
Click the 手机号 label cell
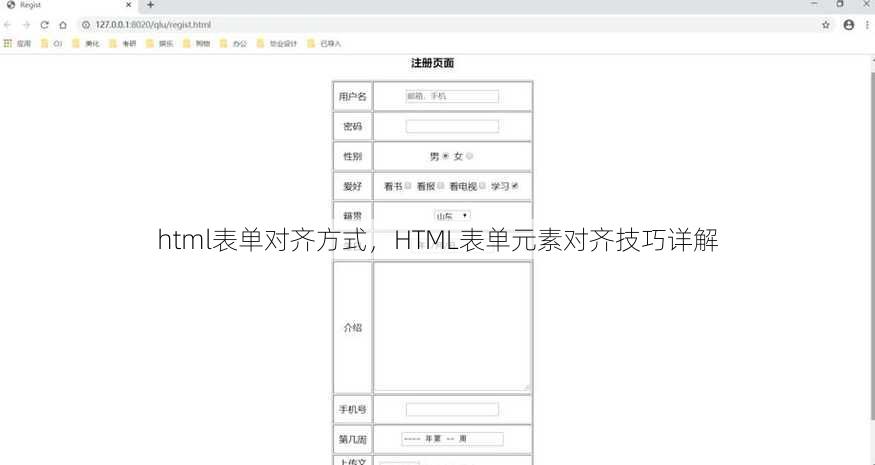click(352, 410)
